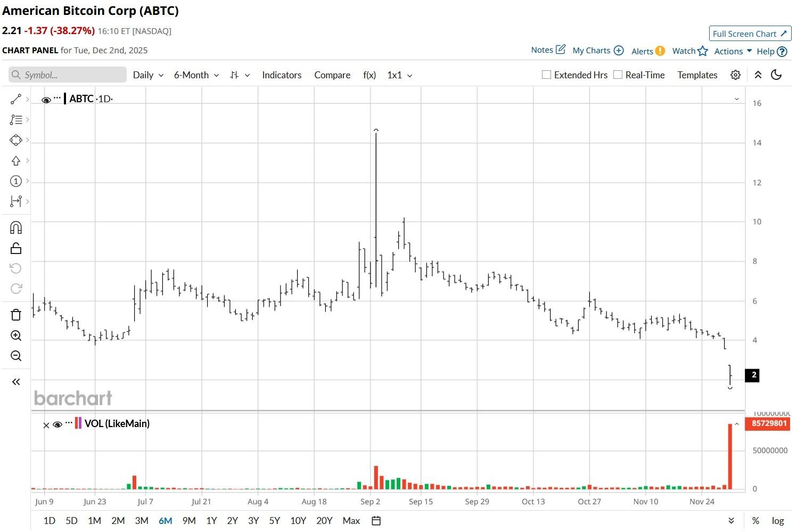The height and width of the screenshot is (532, 797).
Task: Expand the bottom panel with double down chevrons
Action: click(731, 521)
